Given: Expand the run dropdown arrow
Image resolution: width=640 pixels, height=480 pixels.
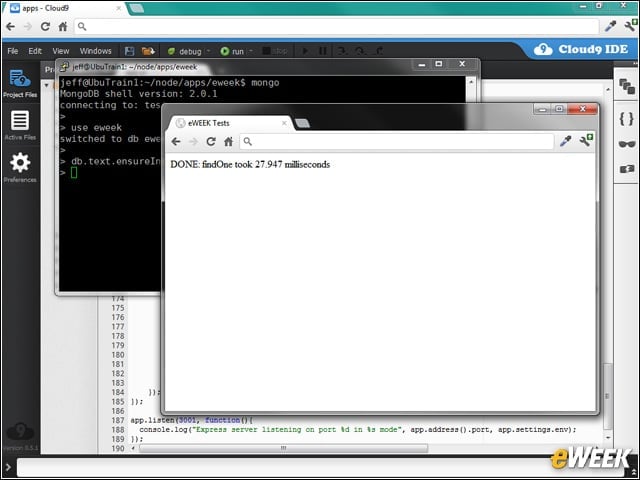Looking at the screenshot, I should click(251, 51).
